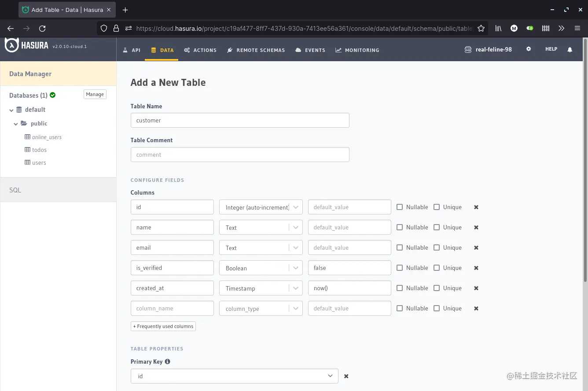588x391 pixels.
Task: Mark the name column as Unique
Action: coord(437,227)
